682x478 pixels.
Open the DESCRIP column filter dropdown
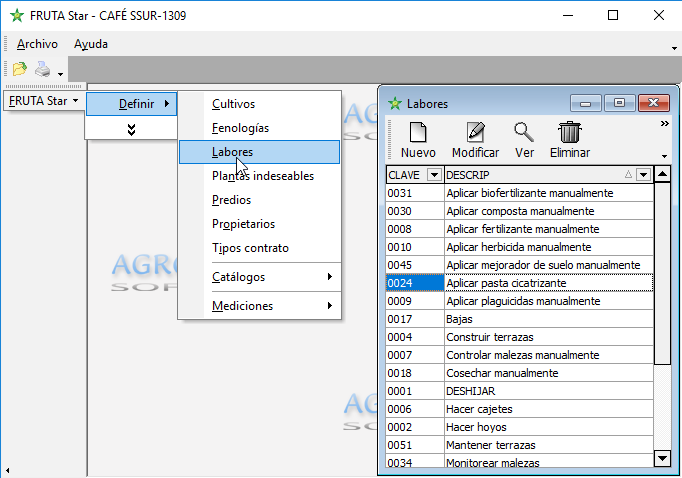[643, 175]
